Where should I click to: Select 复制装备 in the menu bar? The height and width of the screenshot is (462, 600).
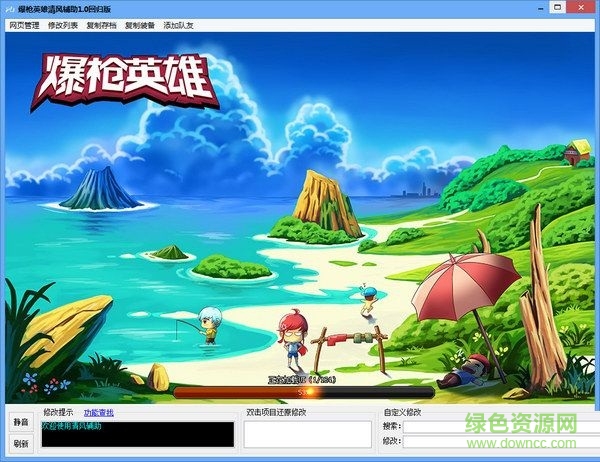141,24
